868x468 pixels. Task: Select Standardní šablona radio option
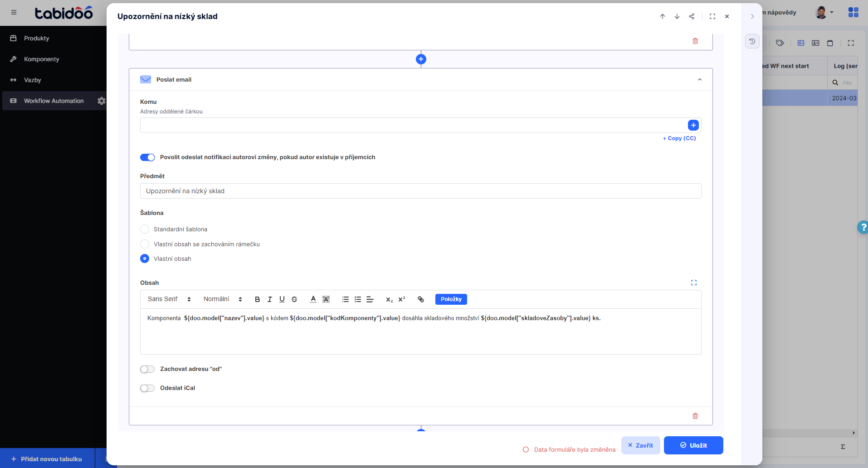[145, 229]
